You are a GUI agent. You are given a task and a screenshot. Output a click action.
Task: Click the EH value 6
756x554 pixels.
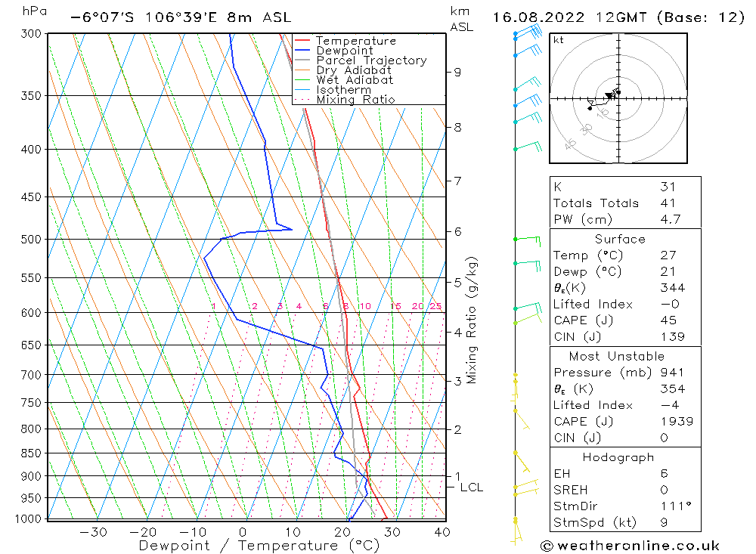pos(664,474)
